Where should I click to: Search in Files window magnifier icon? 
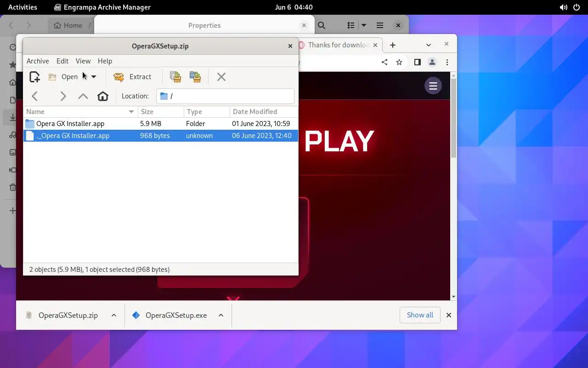point(322,25)
